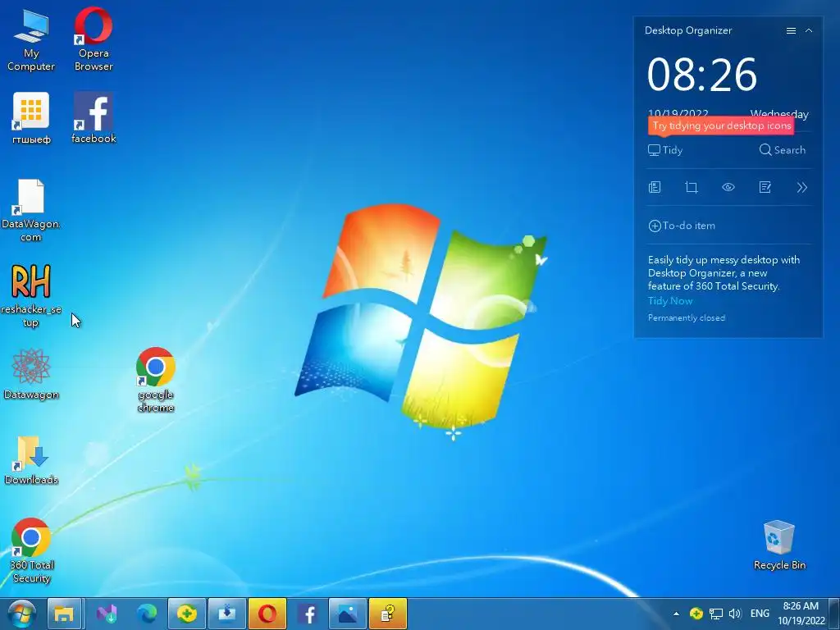Open DataWagon.com file shortcut
The width and height of the screenshot is (840, 630).
click(x=31, y=210)
